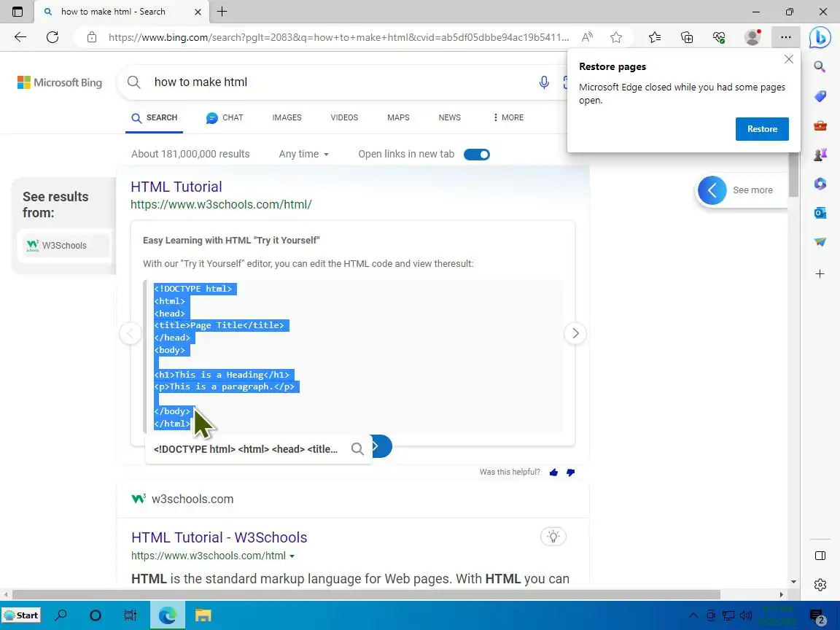The image size is (840, 630).
Task: Toggle sidebar visibility icon
Action: [x=820, y=556]
